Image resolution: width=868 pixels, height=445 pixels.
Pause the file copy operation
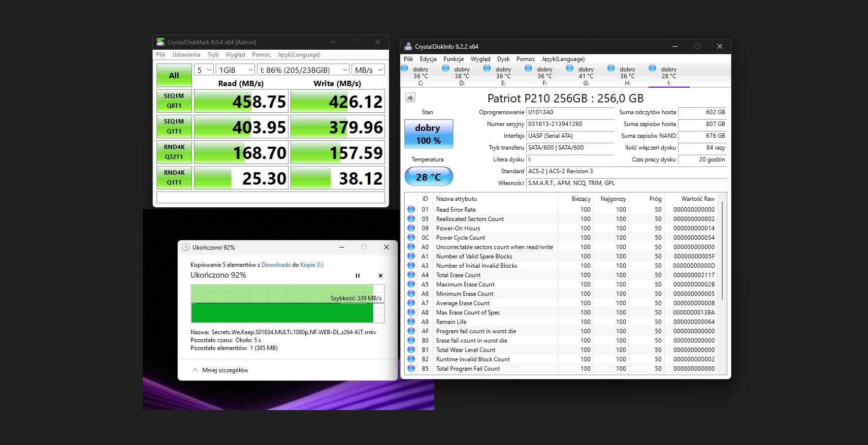pyautogui.click(x=357, y=276)
